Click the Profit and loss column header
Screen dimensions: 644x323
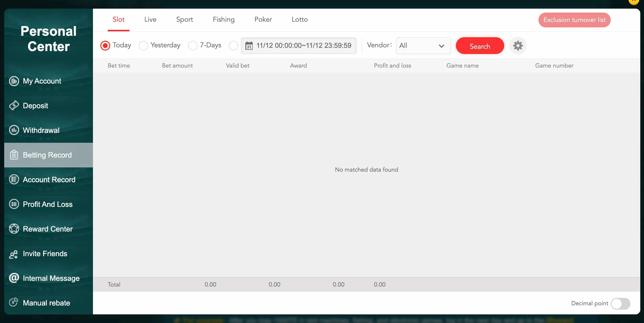point(392,66)
